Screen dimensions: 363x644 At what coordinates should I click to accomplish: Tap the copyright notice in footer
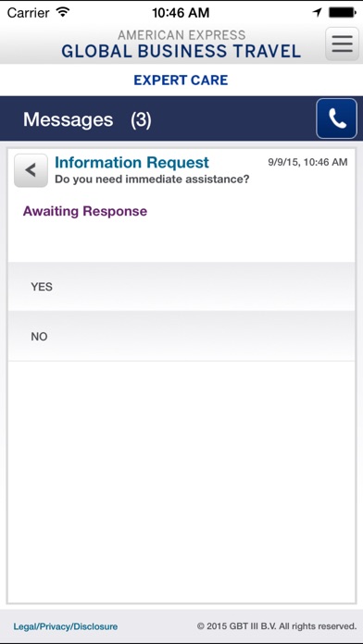pyautogui.click(x=277, y=626)
